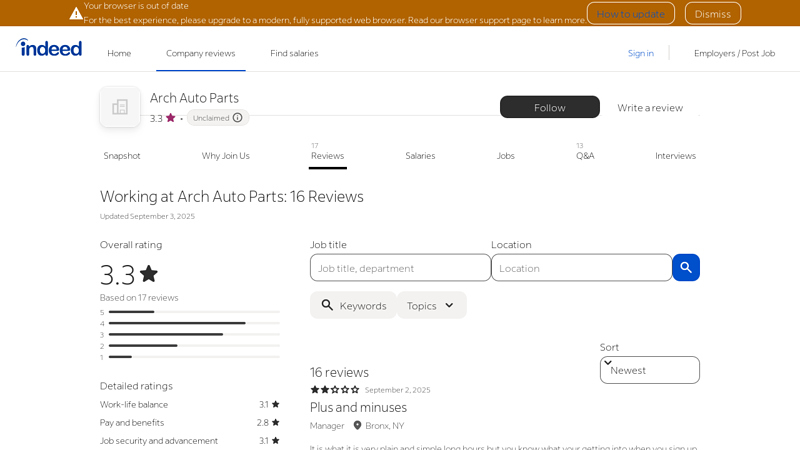
Task: Open the Plus and minuses review title
Action: (x=358, y=407)
